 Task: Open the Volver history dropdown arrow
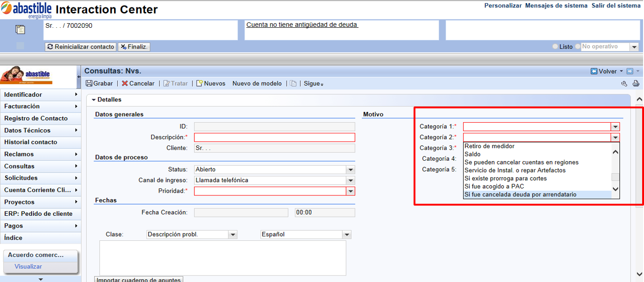click(x=621, y=71)
